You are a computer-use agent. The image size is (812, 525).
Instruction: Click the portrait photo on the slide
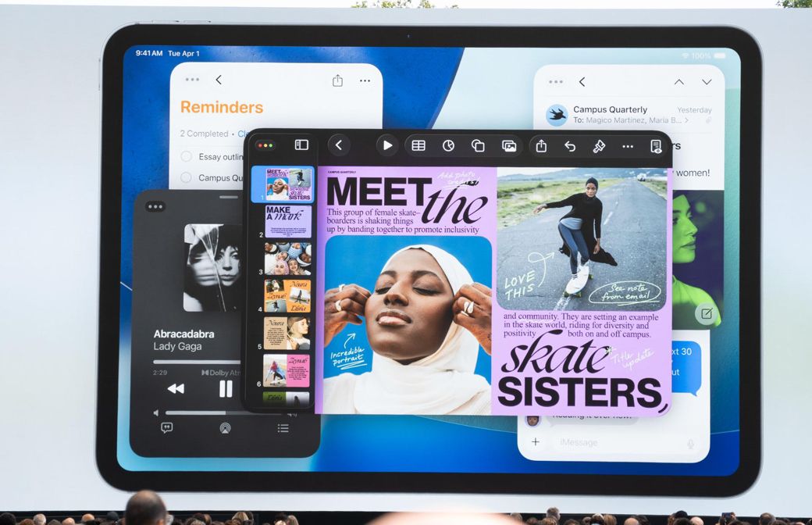pyautogui.click(x=408, y=325)
